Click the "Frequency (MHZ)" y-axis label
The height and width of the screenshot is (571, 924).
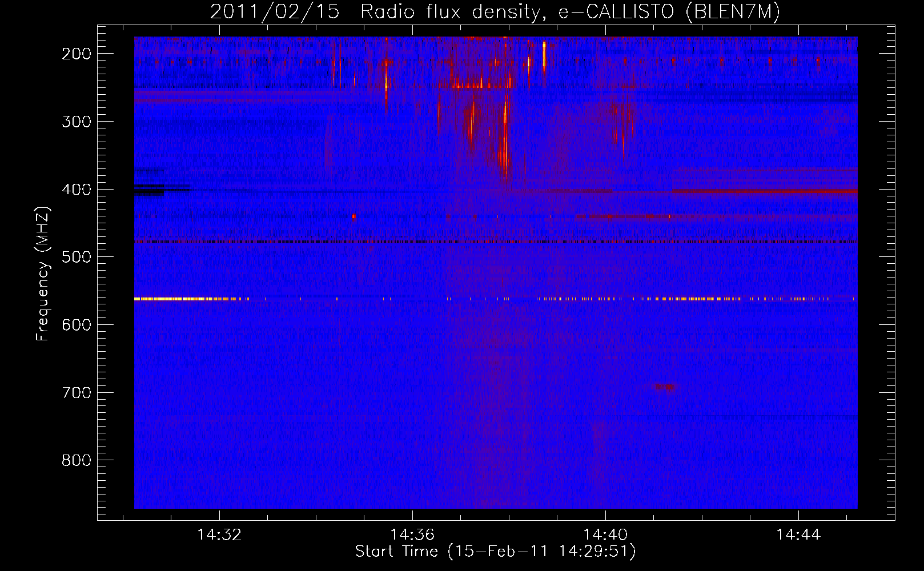coord(43,274)
